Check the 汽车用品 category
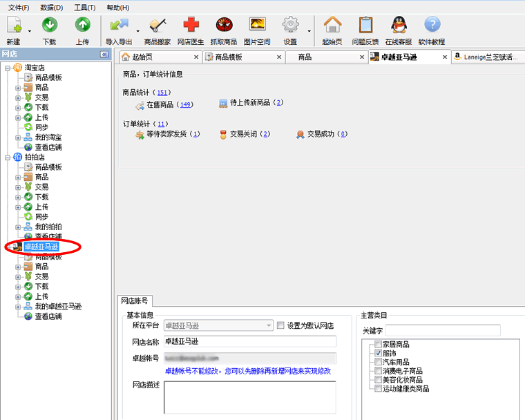Viewport: 525px width, 420px height. [378, 362]
